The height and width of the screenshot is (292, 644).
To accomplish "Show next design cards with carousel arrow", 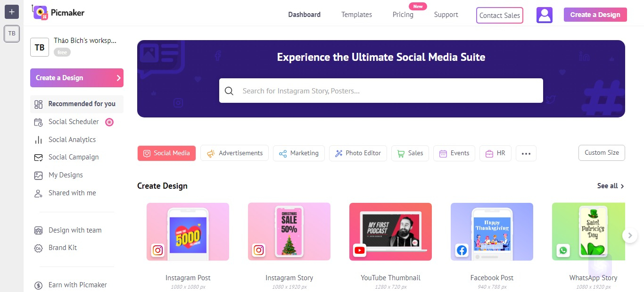I will (x=630, y=235).
